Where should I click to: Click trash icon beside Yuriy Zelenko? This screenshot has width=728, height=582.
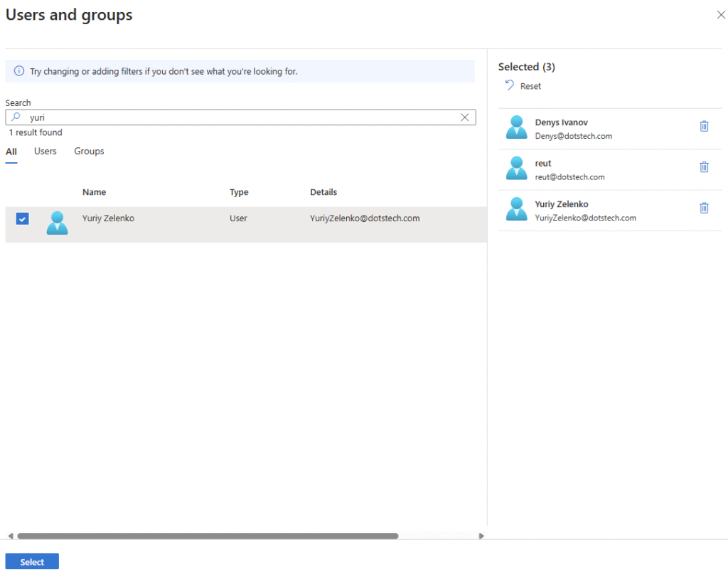pos(704,208)
